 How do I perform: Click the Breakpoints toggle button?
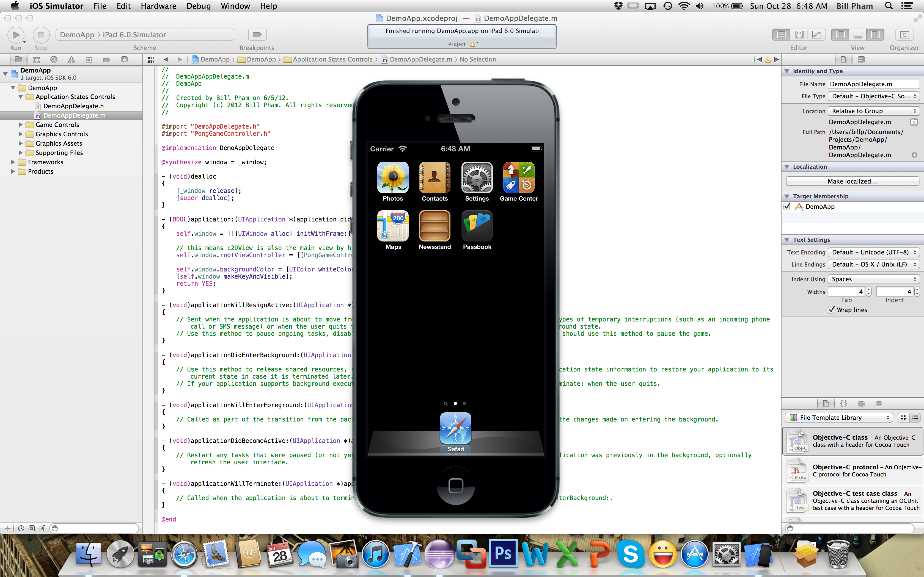click(x=257, y=35)
